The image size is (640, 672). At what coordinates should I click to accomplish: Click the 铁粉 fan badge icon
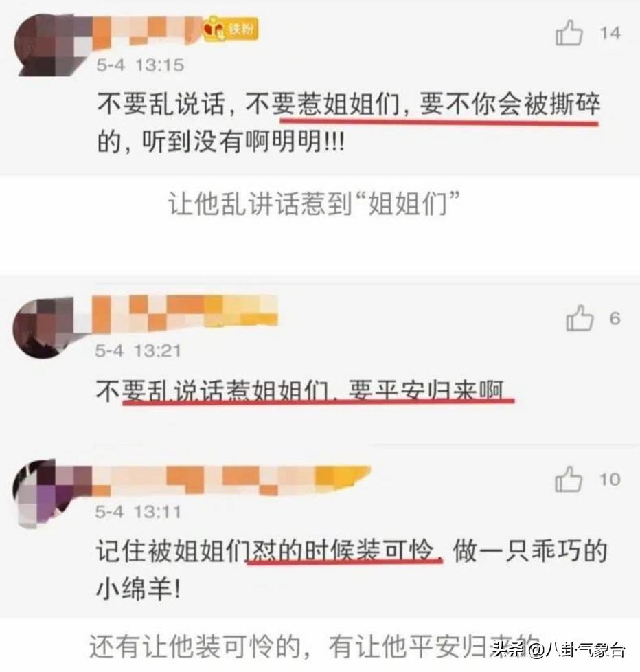[231, 29]
